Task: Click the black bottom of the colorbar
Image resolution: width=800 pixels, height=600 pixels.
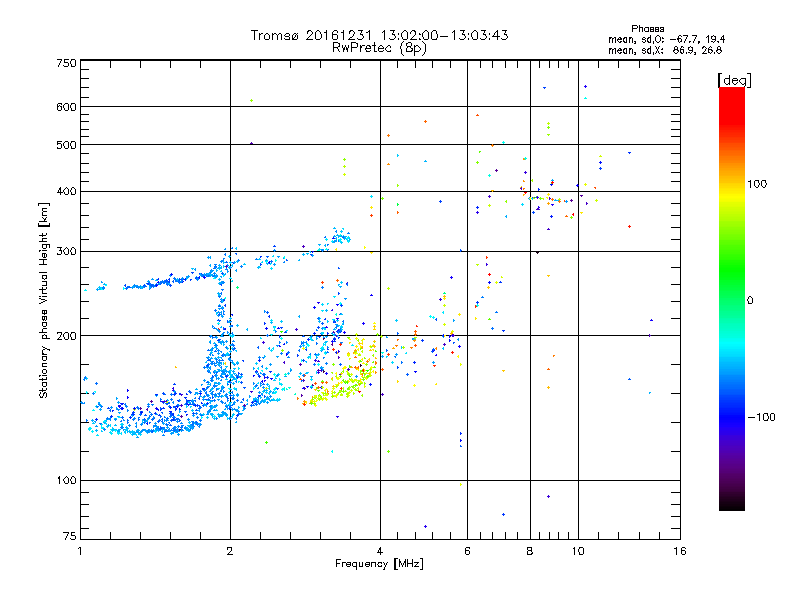Action: [x=732, y=503]
